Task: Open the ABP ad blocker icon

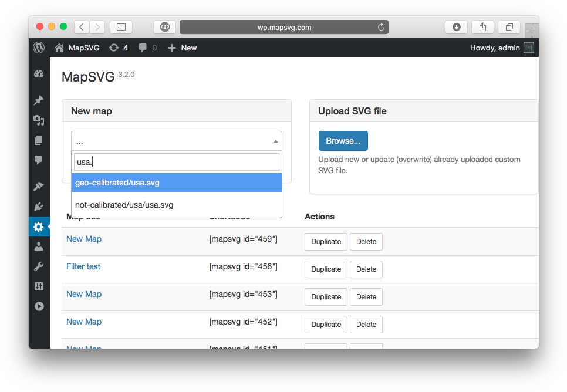Action: click(x=165, y=27)
